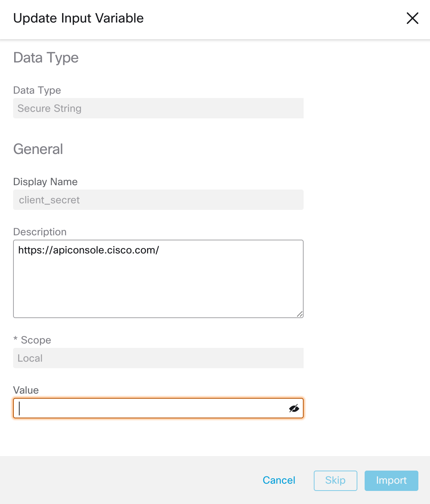Click the General section heading
The width and height of the screenshot is (430, 504).
click(x=38, y=149)
